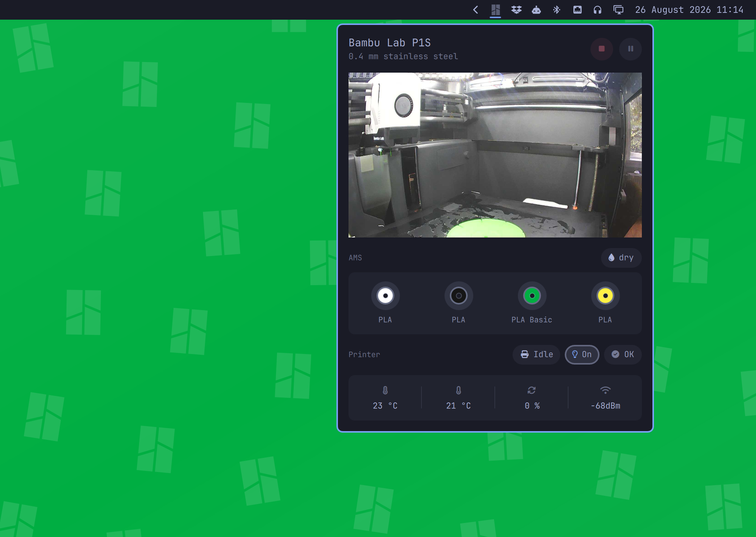This screenshot has width=756, height=537.
Task: Click the 23 °C temperature thermometer icon
Action: 385,390
